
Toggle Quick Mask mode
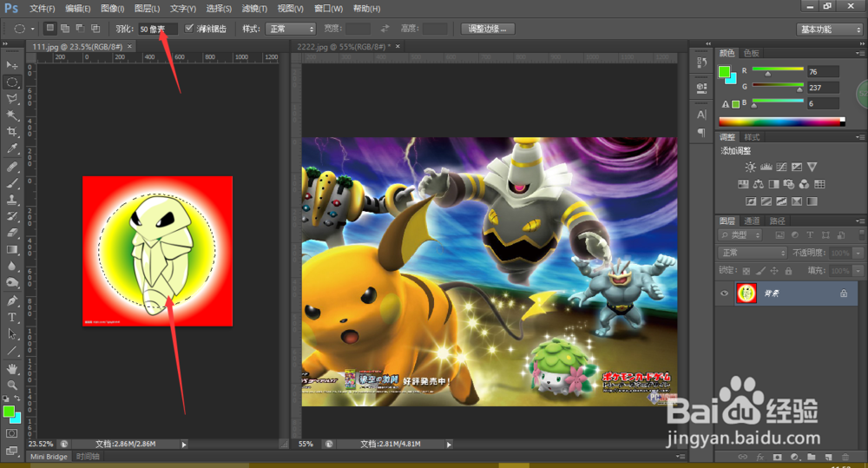[11, 433]
